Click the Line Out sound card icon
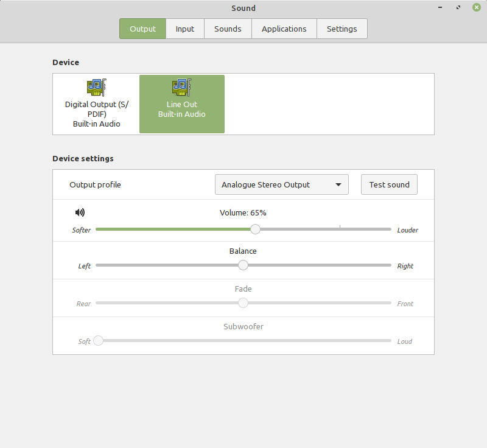 coord(182,88)
